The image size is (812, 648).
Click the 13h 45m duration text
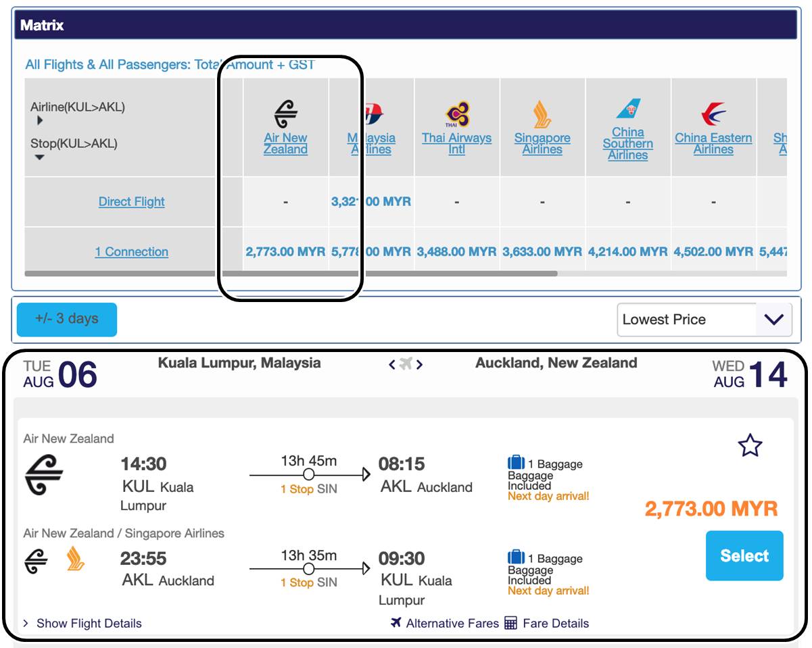[309, 462]
